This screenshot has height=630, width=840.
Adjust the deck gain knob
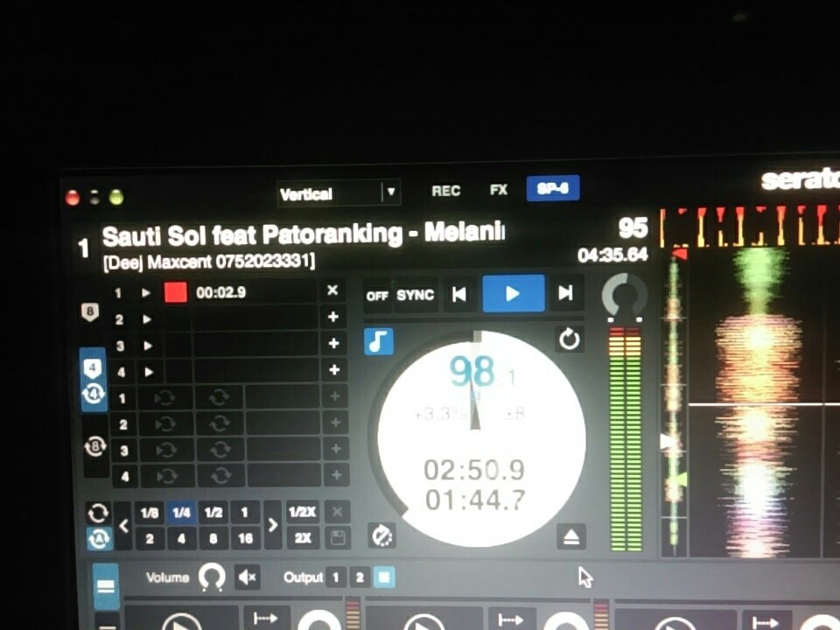(x=625, y=295)
